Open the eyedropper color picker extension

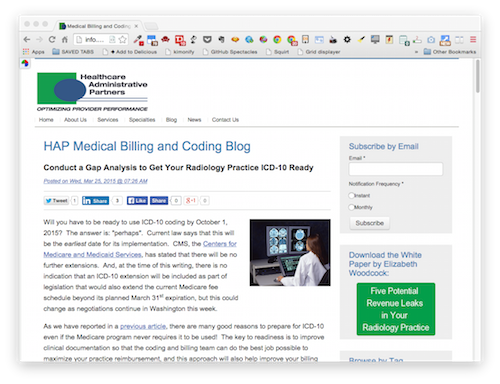click(x=138, y=40)
